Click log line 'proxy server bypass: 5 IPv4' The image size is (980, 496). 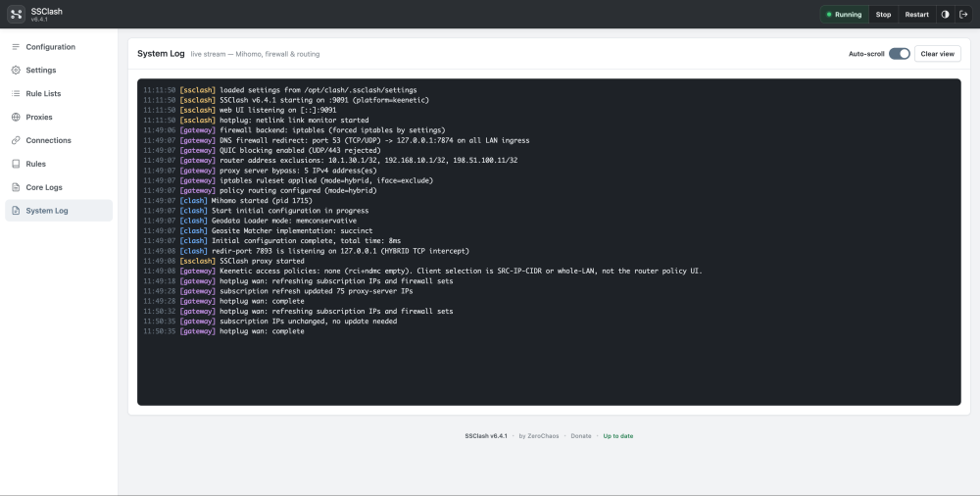(260, 171)
